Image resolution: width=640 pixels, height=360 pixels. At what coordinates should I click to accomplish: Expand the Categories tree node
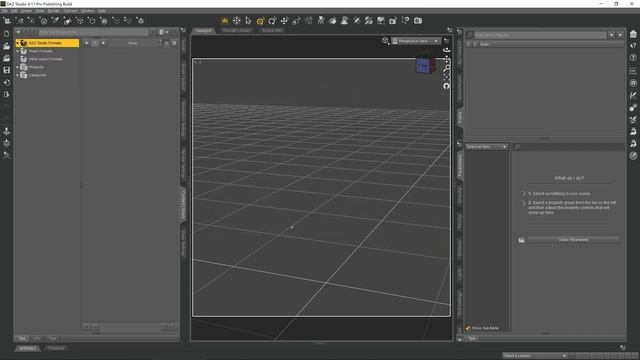coord(18,75)
